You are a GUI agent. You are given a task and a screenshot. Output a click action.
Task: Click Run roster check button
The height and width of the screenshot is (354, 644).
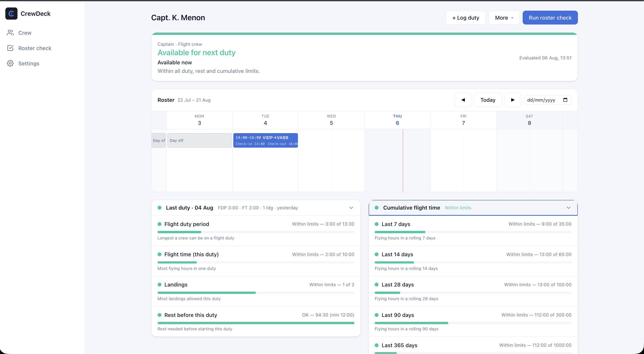click(550, 17)
